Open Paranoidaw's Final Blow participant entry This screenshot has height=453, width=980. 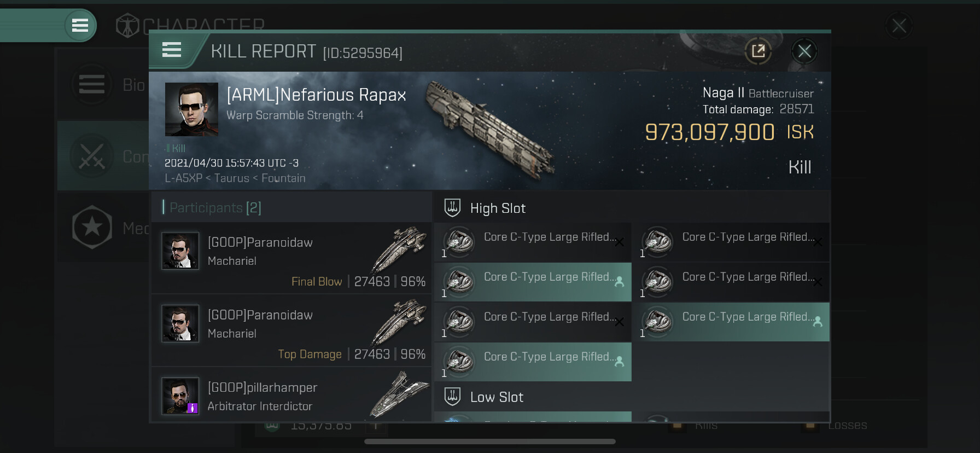[x=291, y=258]
